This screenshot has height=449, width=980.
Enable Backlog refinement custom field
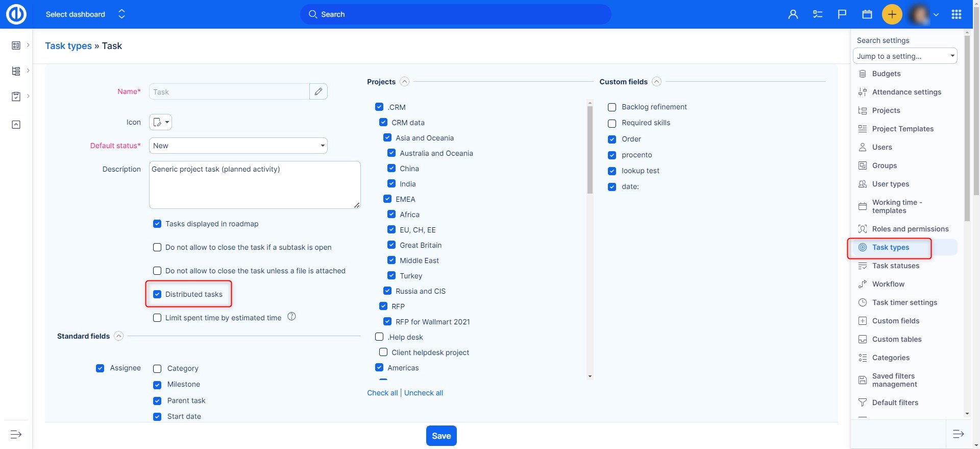coord(612,107)
